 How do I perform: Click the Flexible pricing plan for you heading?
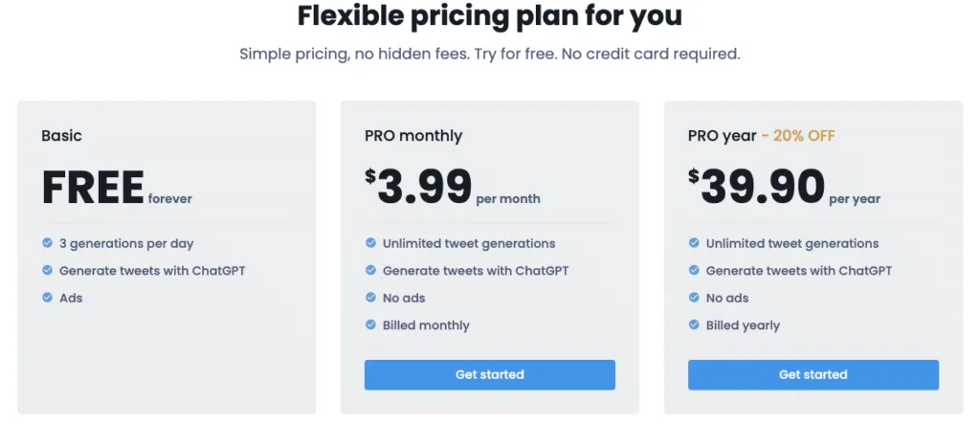coord(489,17)
